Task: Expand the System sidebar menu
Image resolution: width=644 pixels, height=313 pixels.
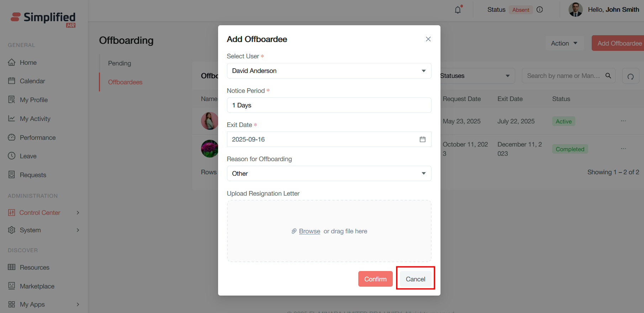Action: [x=78, y=230]
